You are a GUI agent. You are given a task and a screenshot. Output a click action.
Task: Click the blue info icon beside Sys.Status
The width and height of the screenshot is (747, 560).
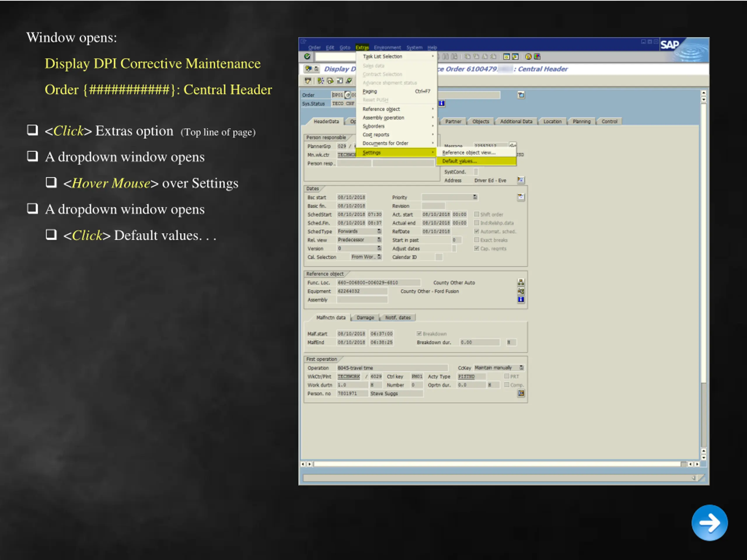click(x=442, y=103)
